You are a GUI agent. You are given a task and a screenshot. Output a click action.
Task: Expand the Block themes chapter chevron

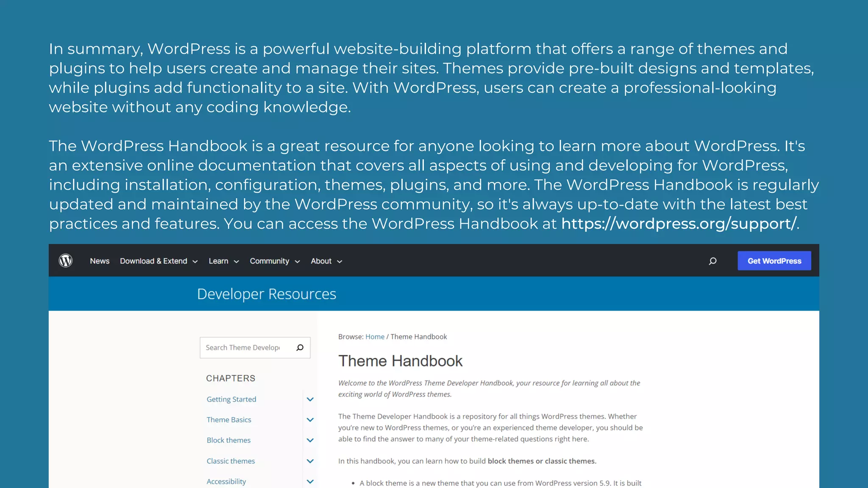click(x=310, y=441)
